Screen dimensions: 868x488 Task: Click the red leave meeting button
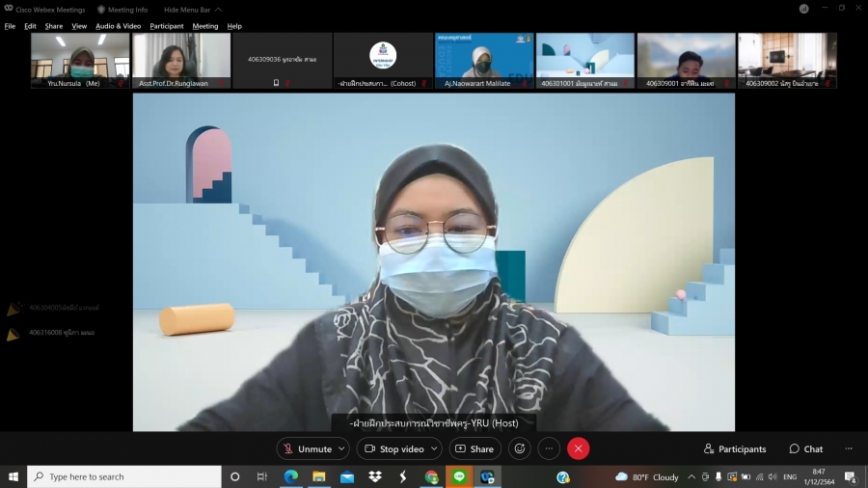pyautogui.click(x=578, y=448)
